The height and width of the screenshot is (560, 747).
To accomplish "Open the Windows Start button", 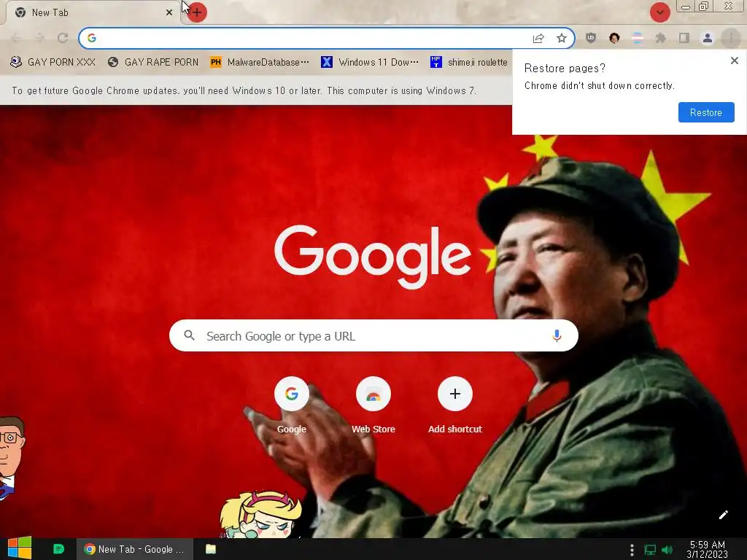I will point(20,549).
